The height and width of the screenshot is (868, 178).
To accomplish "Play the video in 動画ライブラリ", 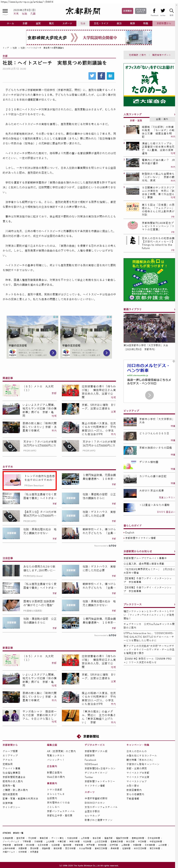I will click(149, 327).
